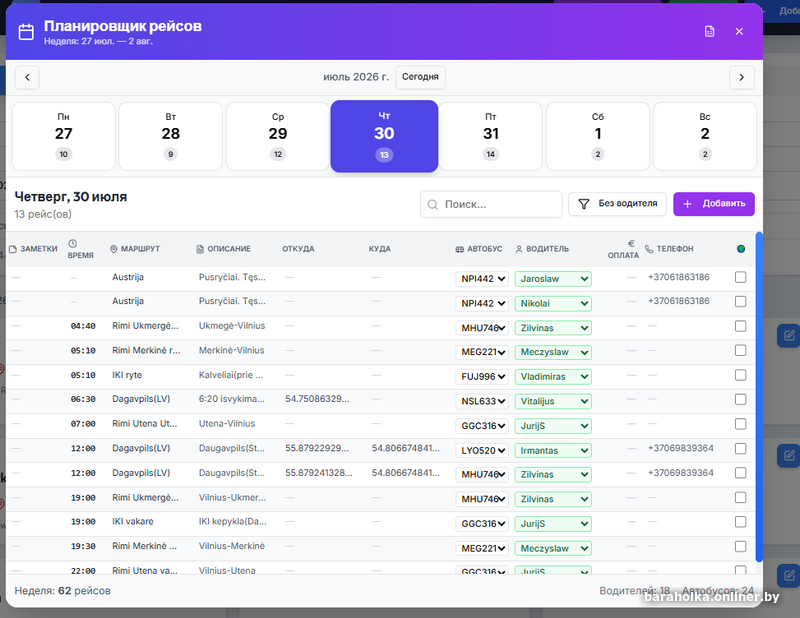Click the Поиск search field
800x618 pixels.
click(x=491, y=205)
